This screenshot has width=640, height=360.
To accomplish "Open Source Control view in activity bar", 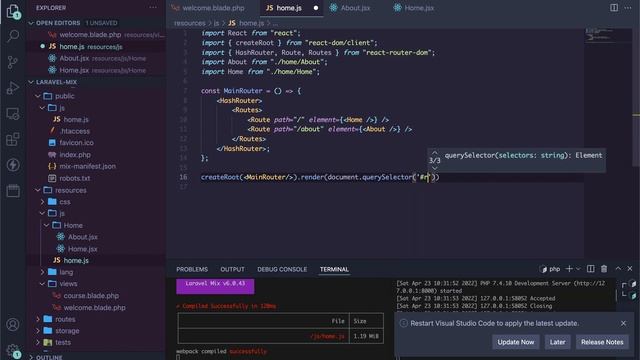I will tap(13, 62).
